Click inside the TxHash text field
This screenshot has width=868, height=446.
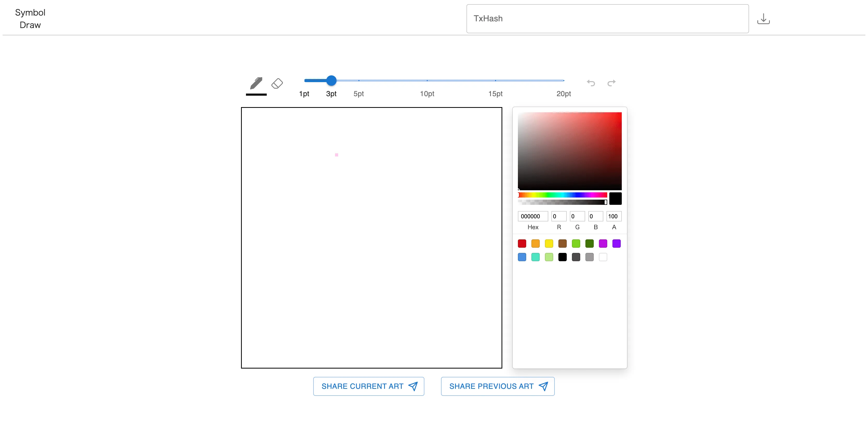point(606,18)
